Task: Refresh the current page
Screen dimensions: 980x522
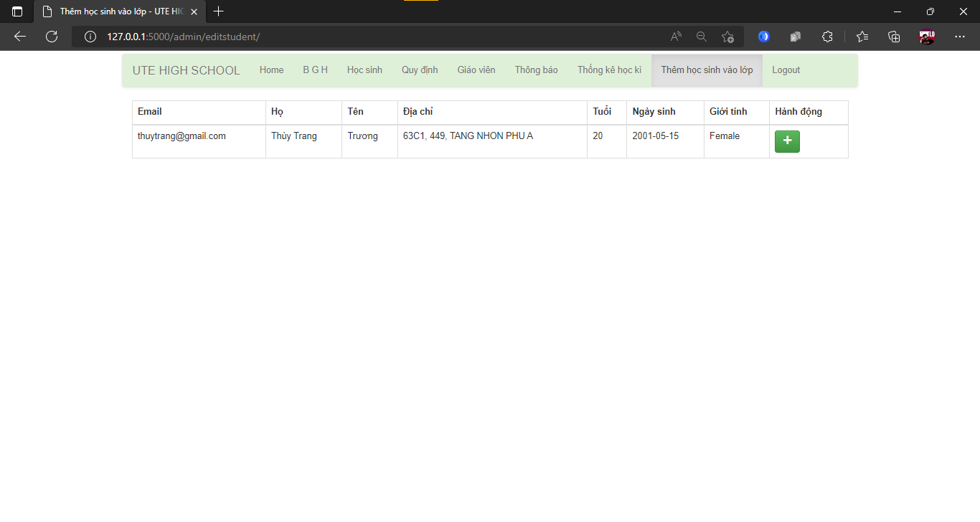Action: coord(51,37)
